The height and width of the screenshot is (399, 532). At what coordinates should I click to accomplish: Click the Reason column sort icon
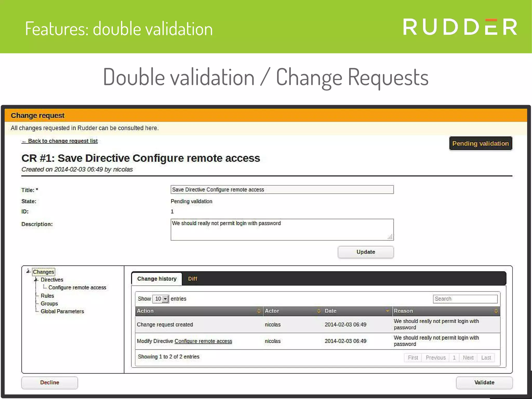point(496,311)
